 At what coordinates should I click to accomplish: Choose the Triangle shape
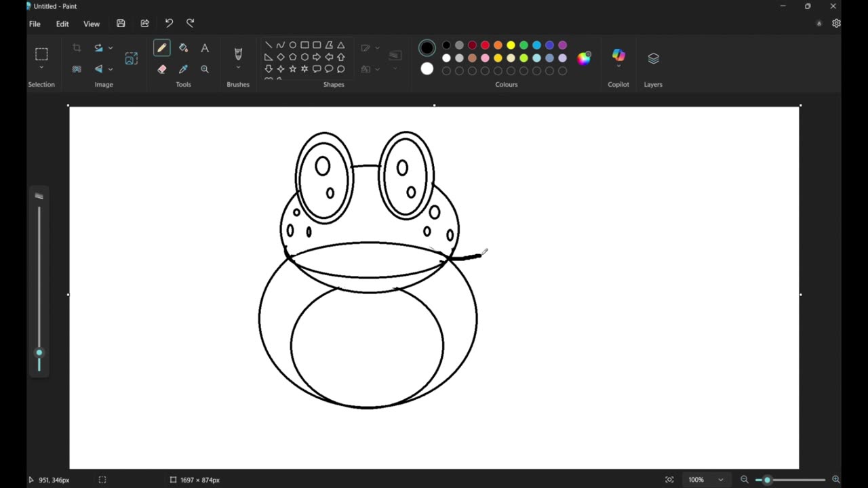coord(341,45)
